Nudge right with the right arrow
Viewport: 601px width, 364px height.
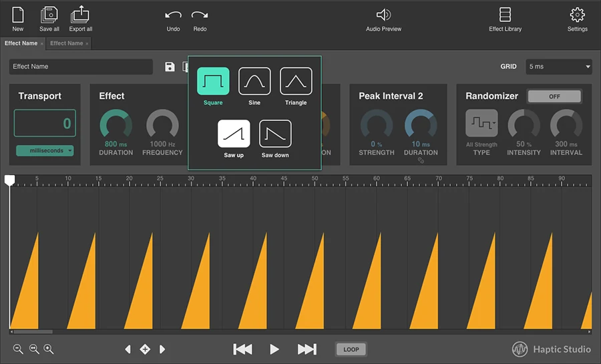[x=162, y=349]
